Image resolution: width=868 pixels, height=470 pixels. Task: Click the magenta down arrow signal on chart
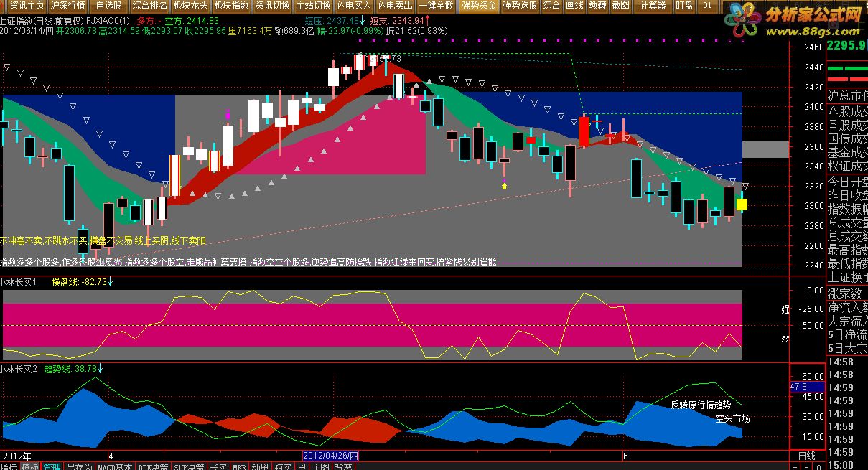(x=228, y=115)
